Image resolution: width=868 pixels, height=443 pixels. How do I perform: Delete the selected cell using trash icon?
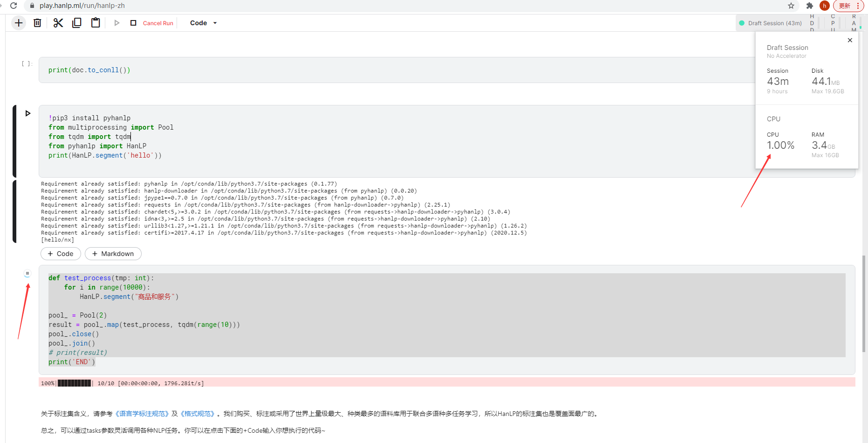[37, 23]
